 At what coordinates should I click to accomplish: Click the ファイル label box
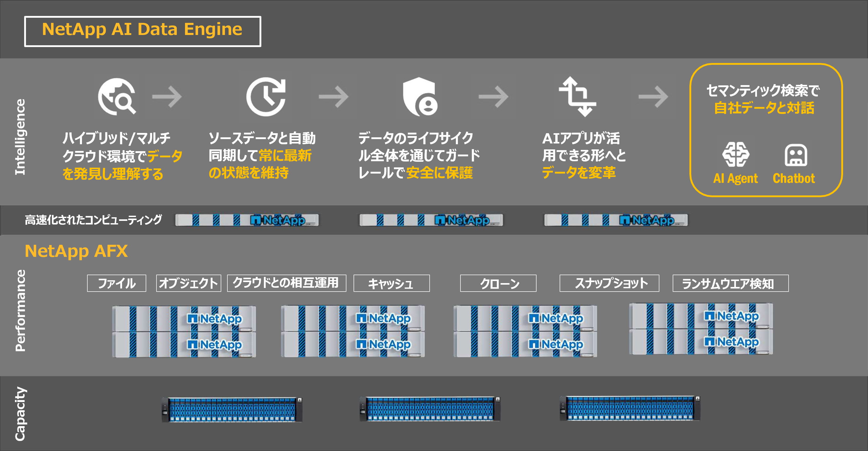point(117,283)
